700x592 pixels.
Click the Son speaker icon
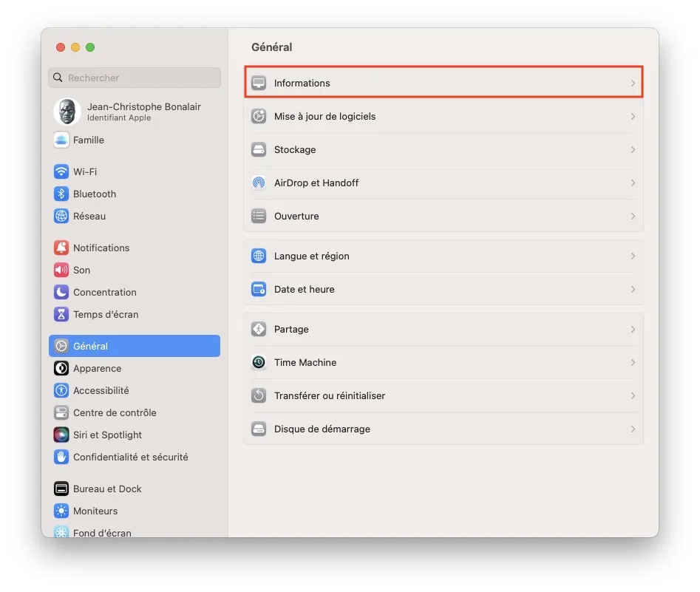pos(61,270)
